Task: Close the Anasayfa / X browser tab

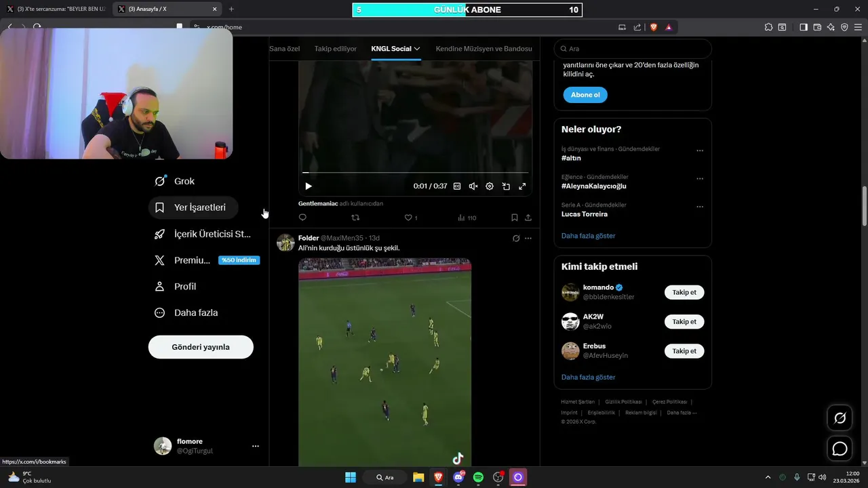Action: 215,9
